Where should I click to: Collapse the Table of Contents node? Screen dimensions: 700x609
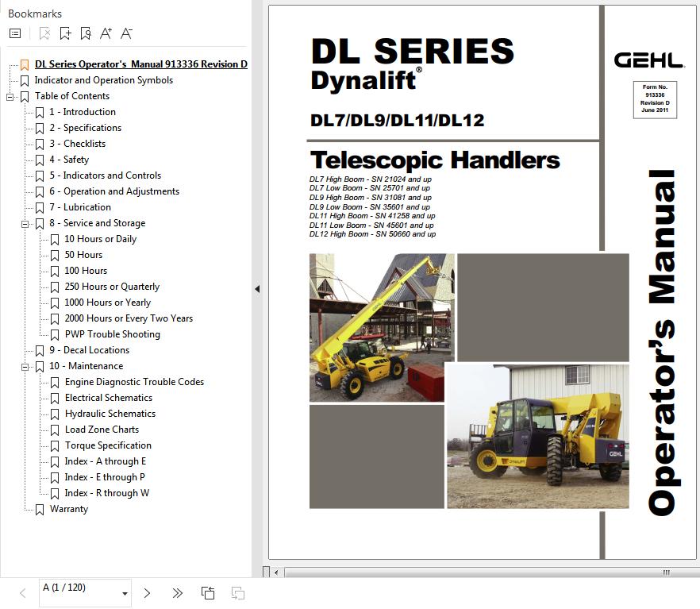click(10, 97)
